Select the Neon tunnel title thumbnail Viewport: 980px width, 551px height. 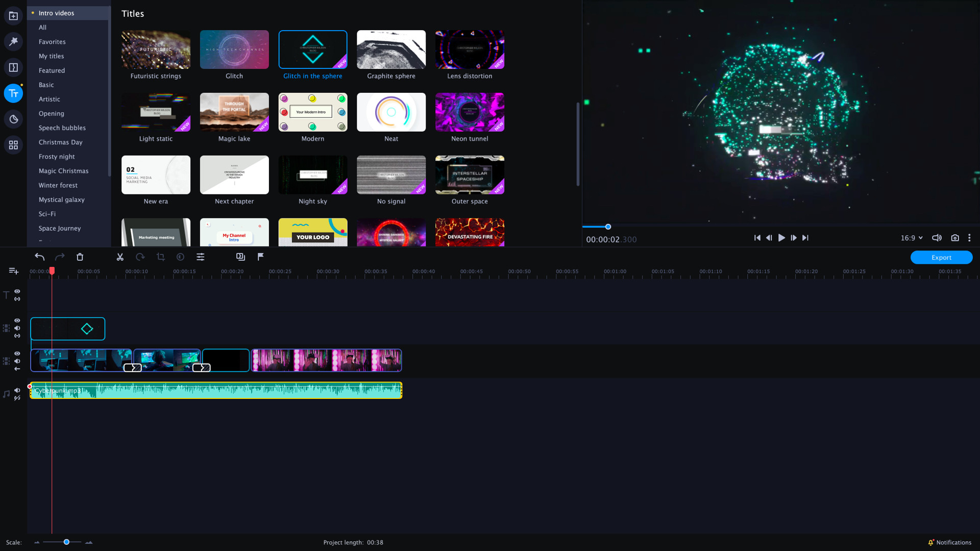469,112
